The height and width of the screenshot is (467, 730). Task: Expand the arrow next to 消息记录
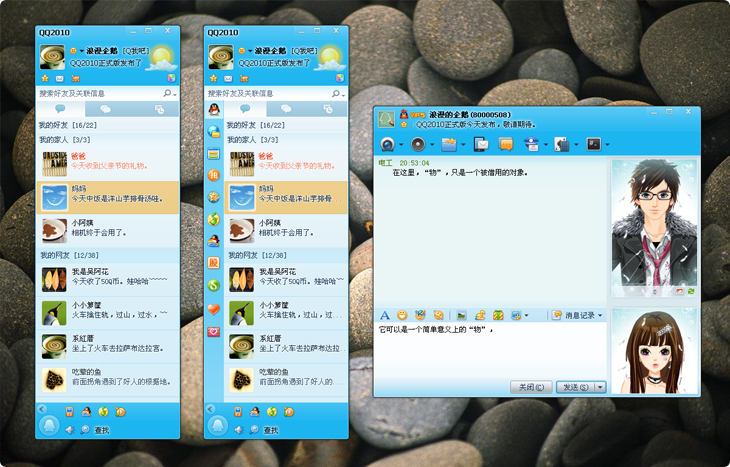[600, 316]
